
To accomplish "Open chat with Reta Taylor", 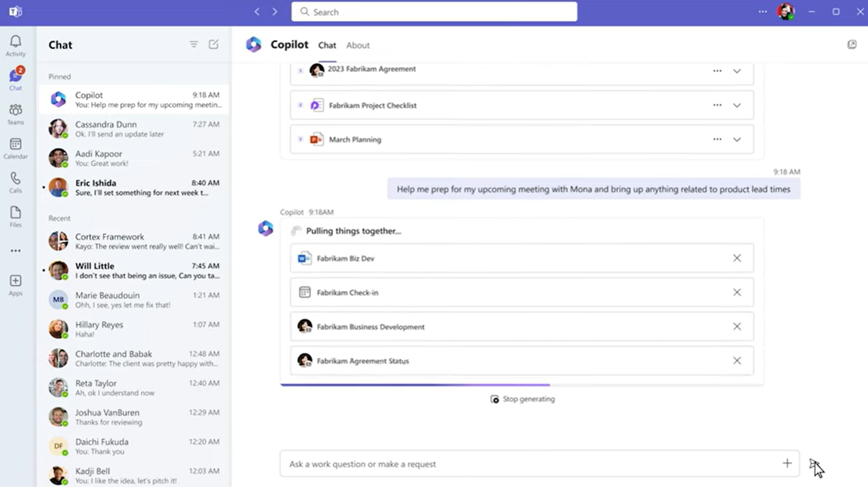I will click(x=134, y=387).
